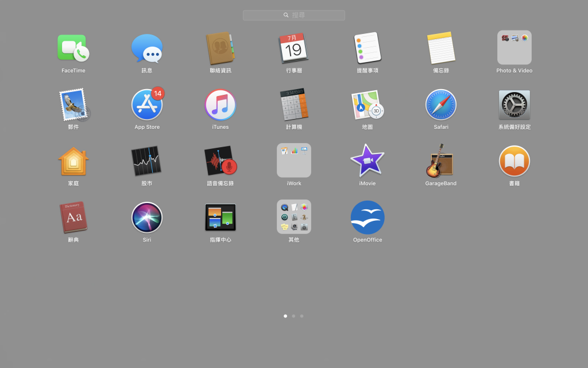Select the first Launchpad page dot
The image size is (588, 368).
[285, 316]
